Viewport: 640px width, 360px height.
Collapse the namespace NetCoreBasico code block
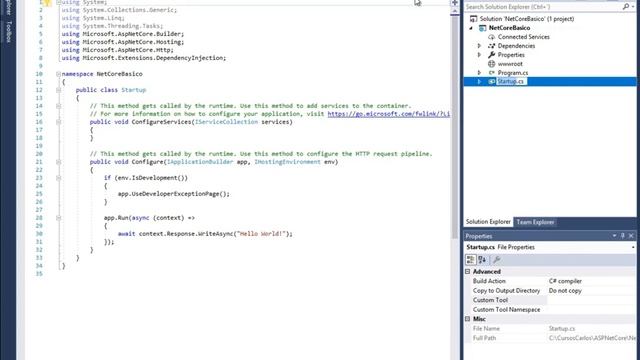coord(58,74)
